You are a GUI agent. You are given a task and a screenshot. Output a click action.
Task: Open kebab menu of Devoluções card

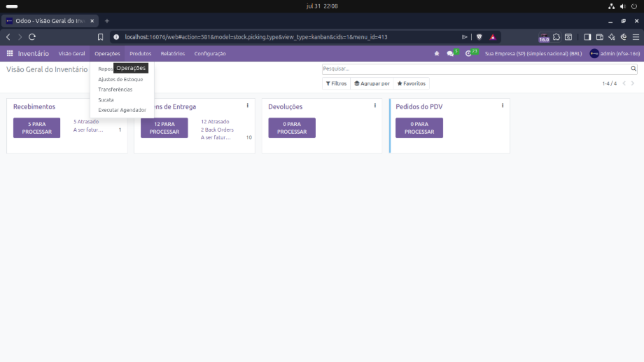[x=375, y=106]
